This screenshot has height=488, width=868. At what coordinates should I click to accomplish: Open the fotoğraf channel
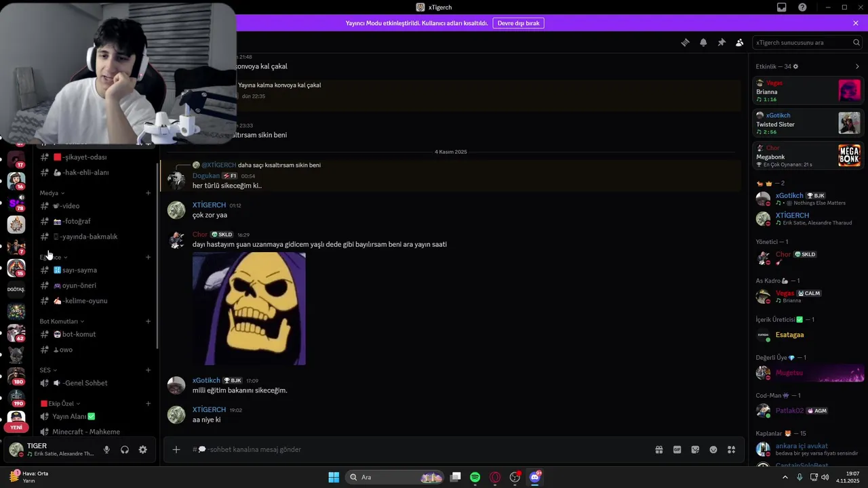click(97, 221)
